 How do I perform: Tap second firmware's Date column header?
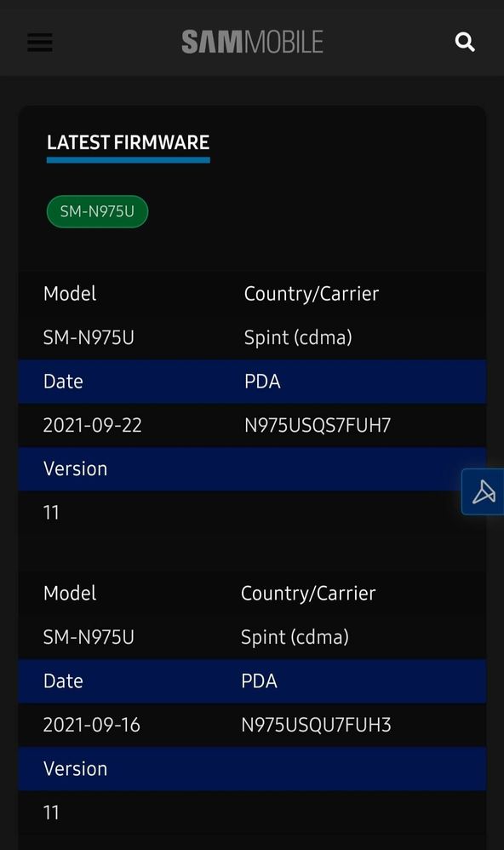[63, 681]
